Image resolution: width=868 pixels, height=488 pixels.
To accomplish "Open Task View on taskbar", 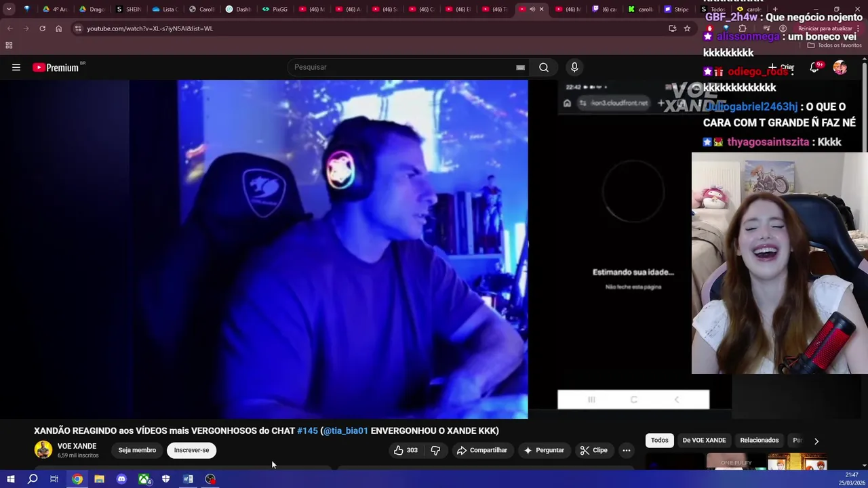I will (54, 479).
